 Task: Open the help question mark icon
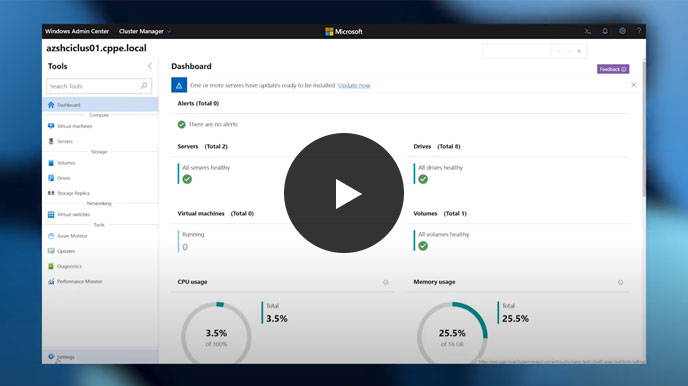pos(639,31)
